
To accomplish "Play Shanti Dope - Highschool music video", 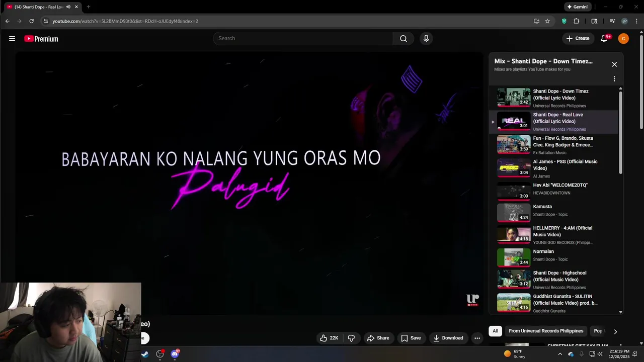I will (x=553, y=280).
